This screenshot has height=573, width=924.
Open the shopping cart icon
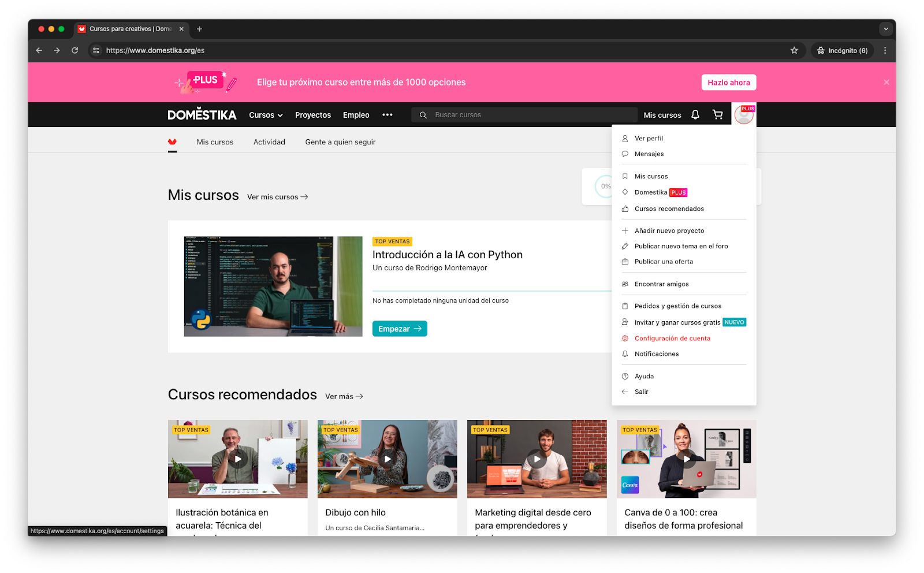718,115
